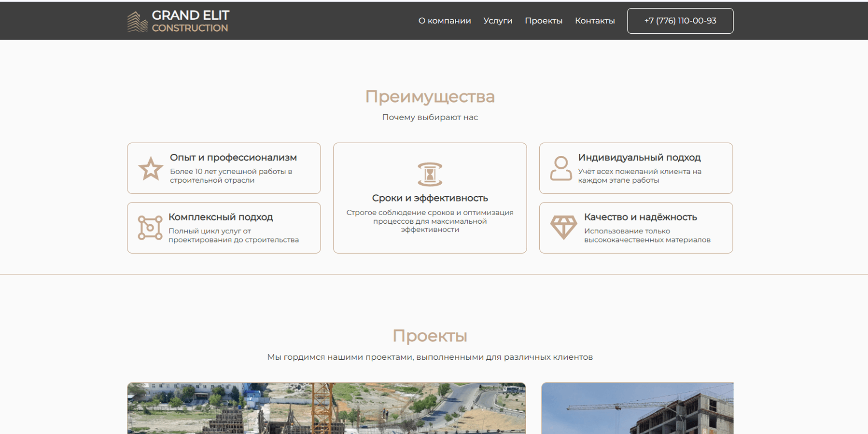Viewport: 868px width, 434px height.
Task: Click text Использование только высококачественных материалов
Action: [x=647, y=235]
